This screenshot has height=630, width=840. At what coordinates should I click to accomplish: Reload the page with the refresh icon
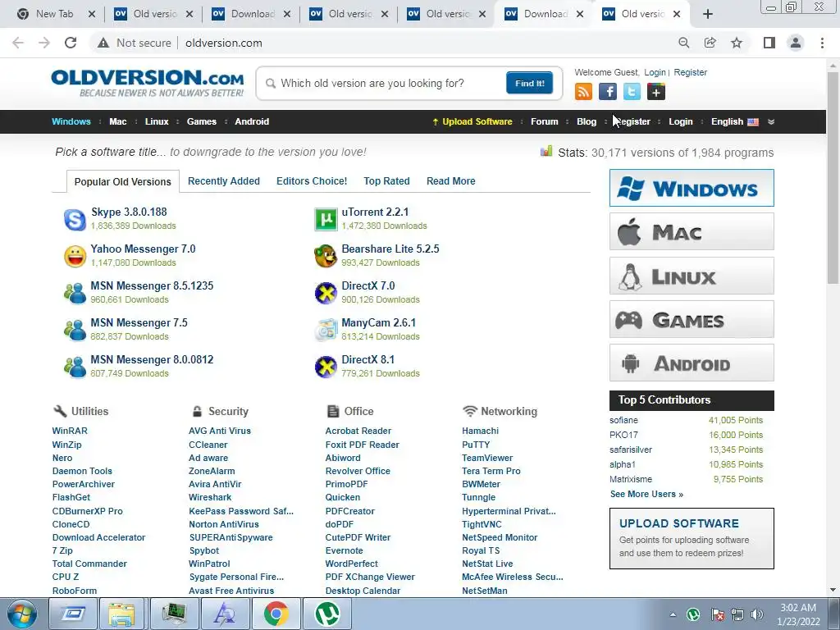pos(71,43)
